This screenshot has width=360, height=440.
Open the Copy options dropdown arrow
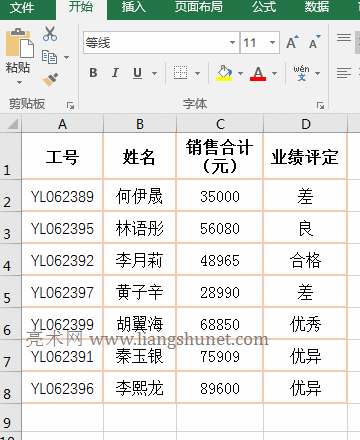66,57
